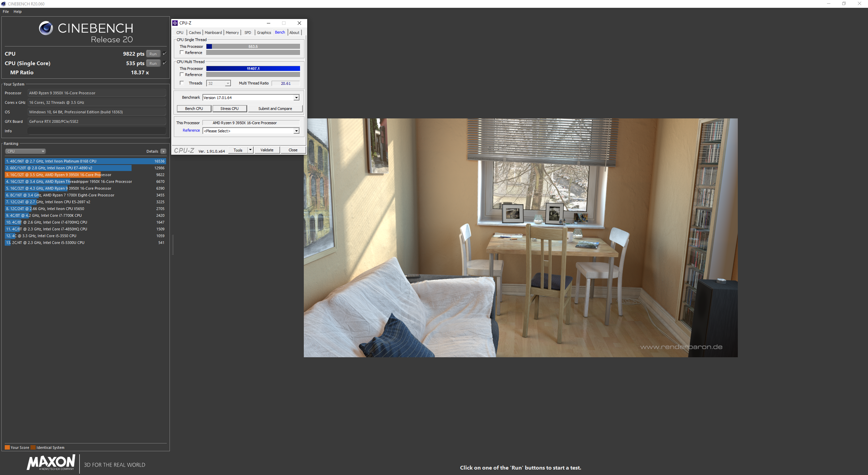Click the Info input field
The width and height of the screenshot is (868, 475).
pyautogui.click(x=97, y=131)
